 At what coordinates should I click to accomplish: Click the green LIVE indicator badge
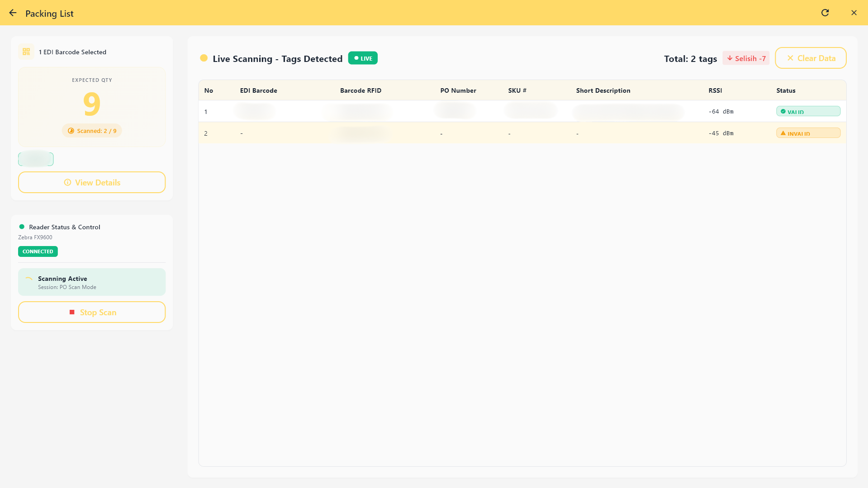click(363, 58)
